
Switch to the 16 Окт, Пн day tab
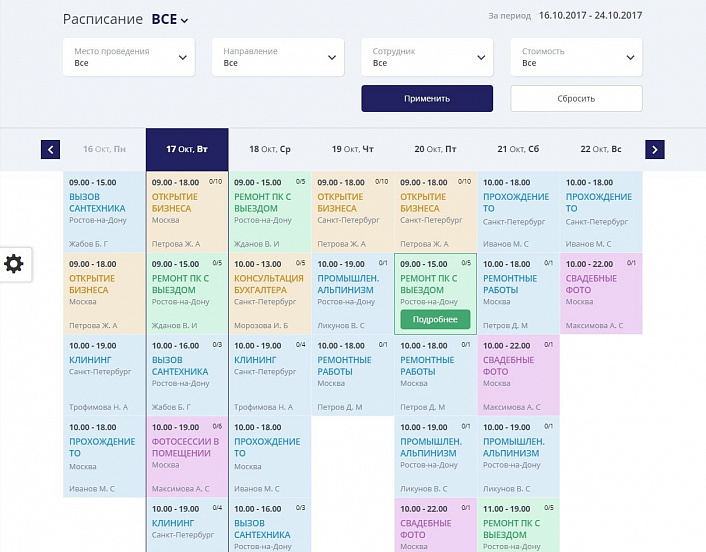tap(104, 149)
